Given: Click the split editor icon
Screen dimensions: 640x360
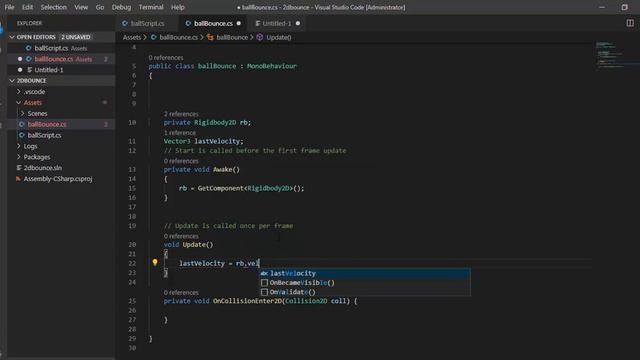Looking at the screenshot, I should pos(630,23).
